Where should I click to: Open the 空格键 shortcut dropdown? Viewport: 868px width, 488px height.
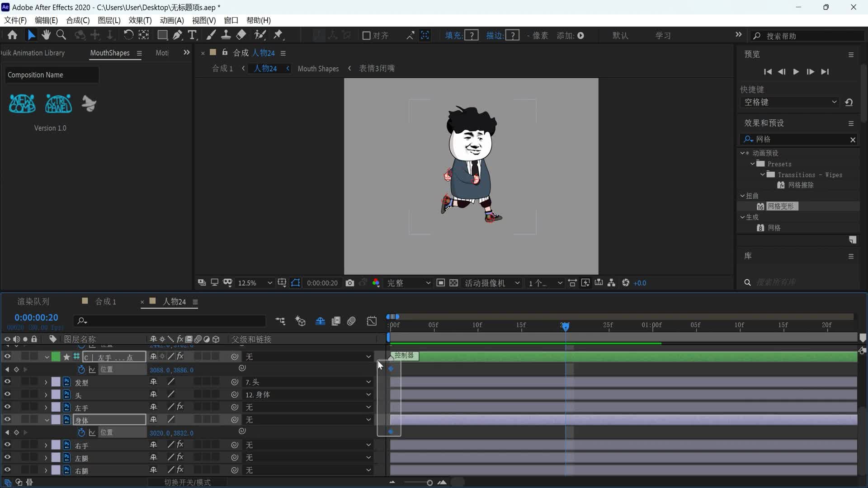[790, 102]
